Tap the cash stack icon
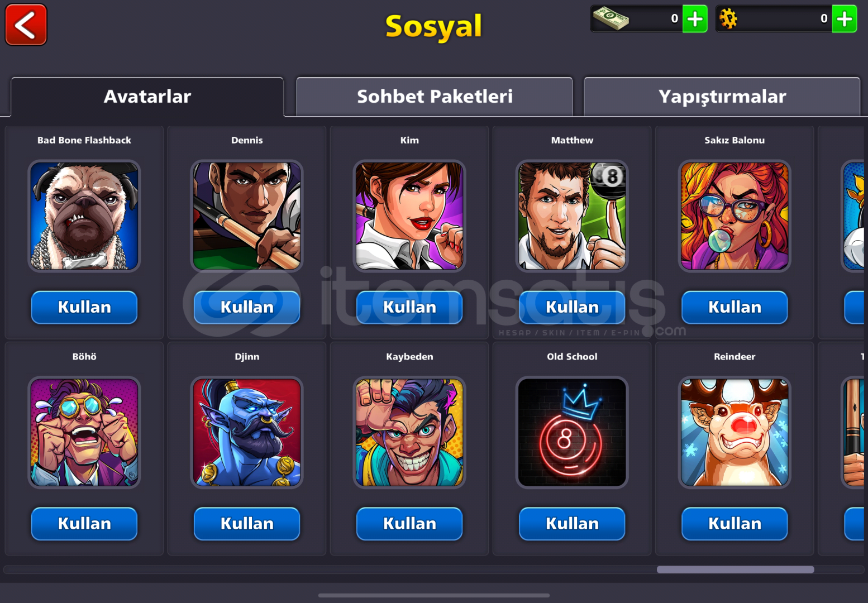This screenshot has height=603, width=868. pos(611,18)
